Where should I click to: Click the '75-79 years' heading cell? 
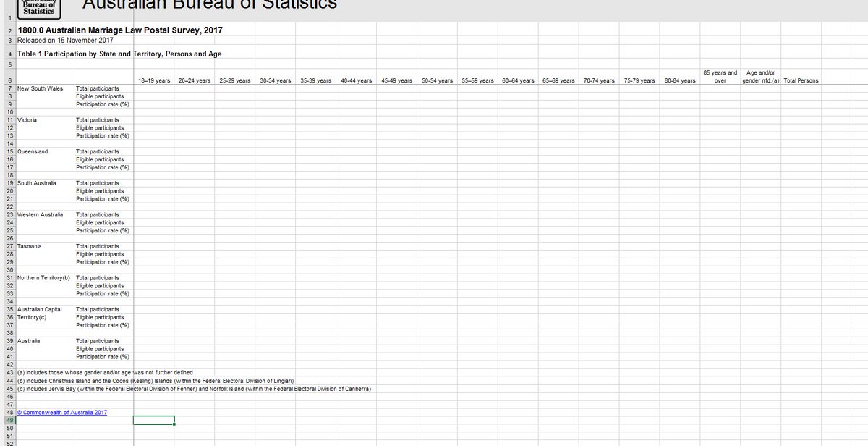[640, 80]
